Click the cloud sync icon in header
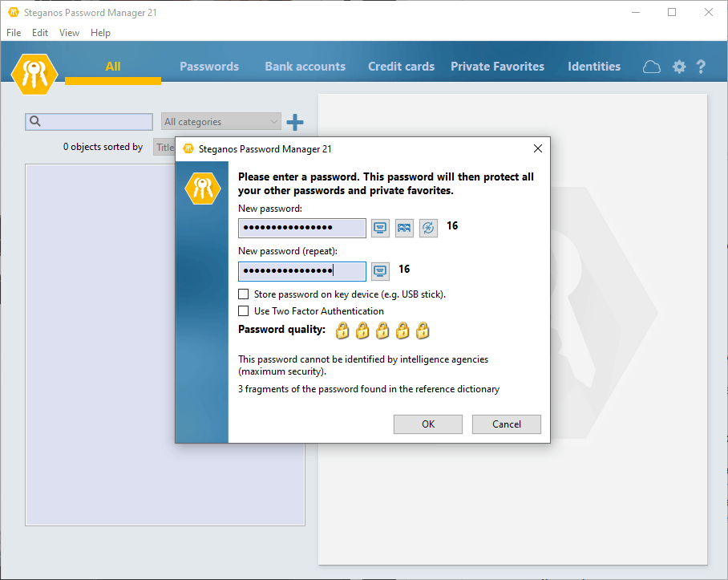 651,67
